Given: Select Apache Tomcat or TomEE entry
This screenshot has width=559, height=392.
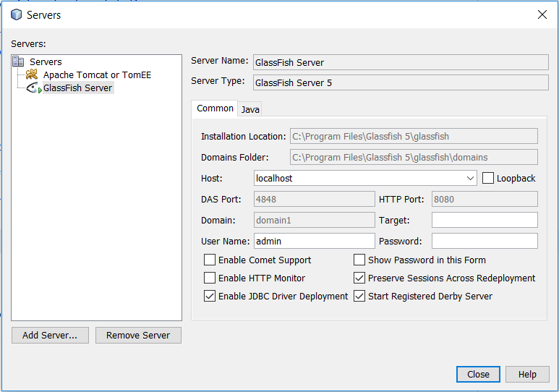Looking at the screenshot, I should pyautogui.click(x=97, y=75).
